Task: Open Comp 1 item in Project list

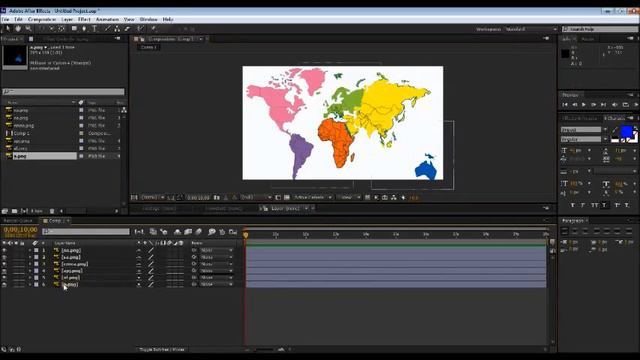Action: [x=22, y=133]
